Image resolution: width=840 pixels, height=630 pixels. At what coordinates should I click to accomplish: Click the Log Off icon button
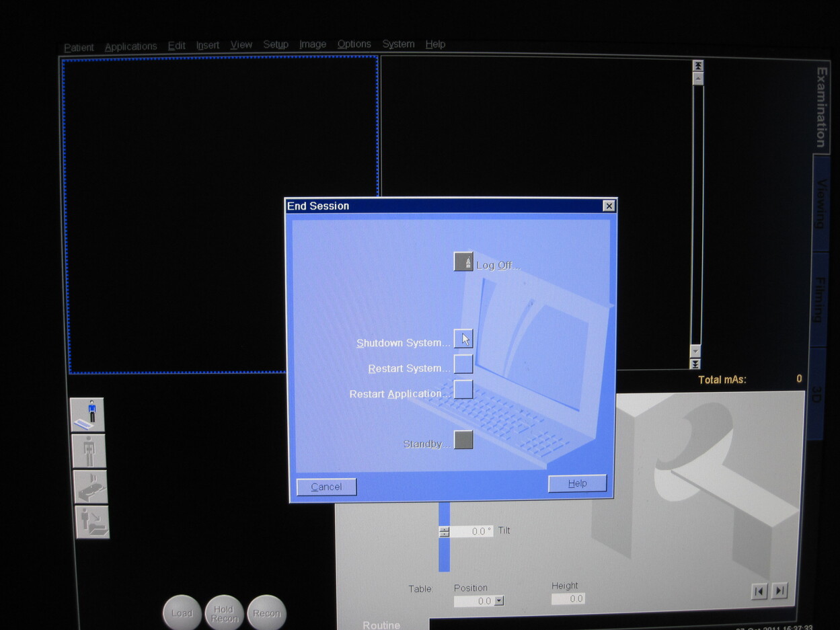(x=463, y=262)
